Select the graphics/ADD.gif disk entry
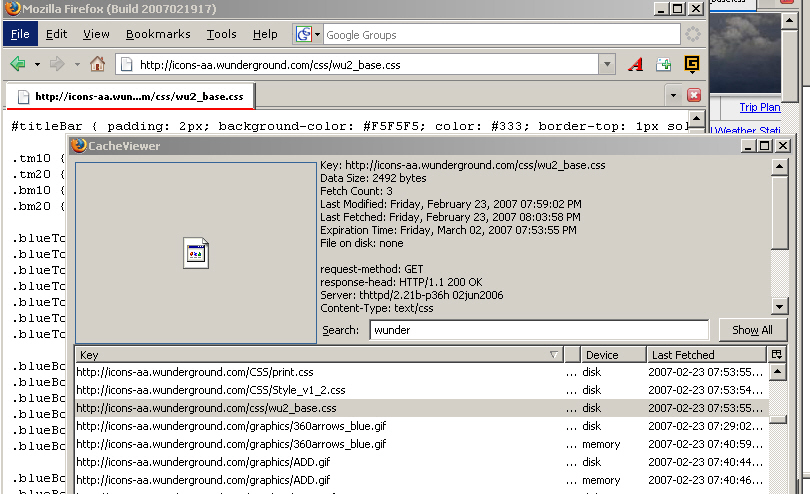 422,462
